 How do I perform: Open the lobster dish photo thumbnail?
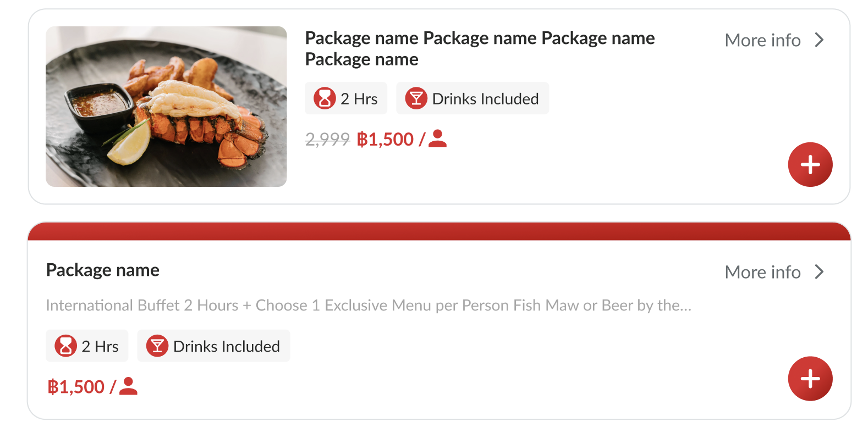pos(166,107)
